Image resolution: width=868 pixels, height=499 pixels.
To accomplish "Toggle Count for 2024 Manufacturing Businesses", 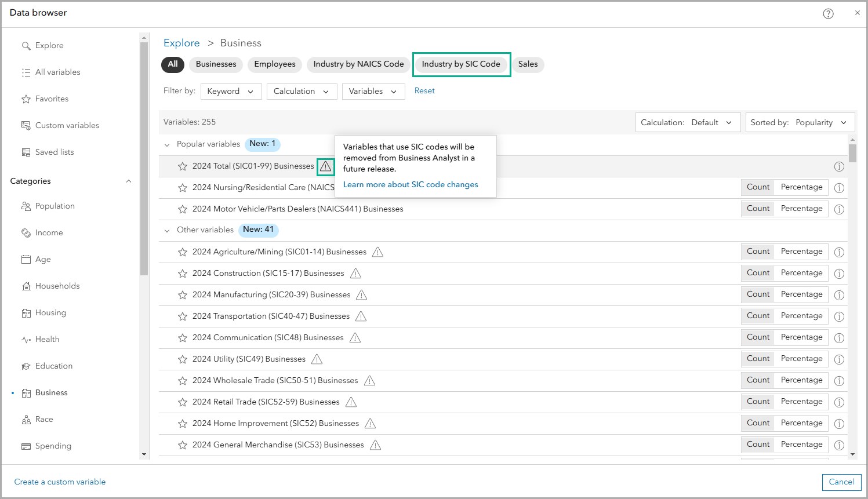I will point(757,294).
